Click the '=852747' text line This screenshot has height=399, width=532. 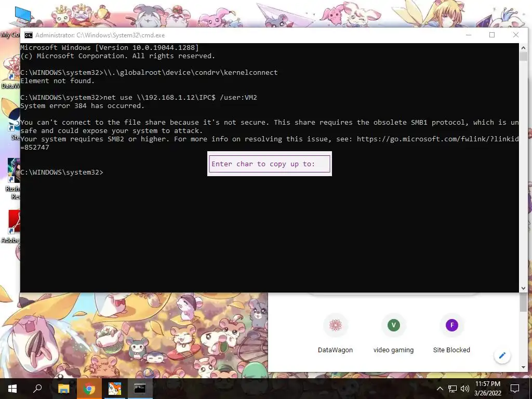click(x=35, y=147)
